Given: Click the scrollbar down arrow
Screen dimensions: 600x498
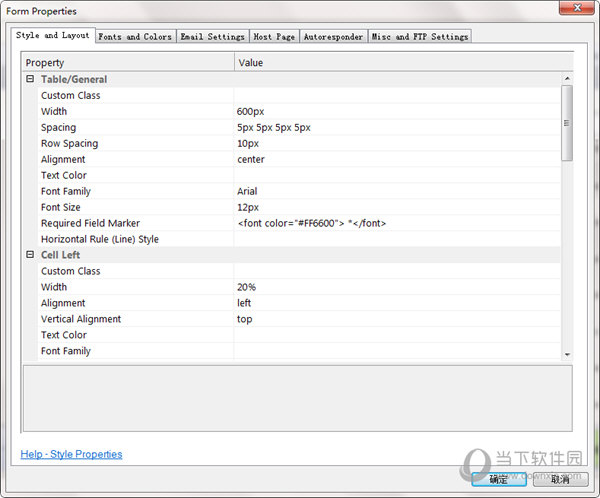Looking at the screenshot, I should tap(567, 354).
